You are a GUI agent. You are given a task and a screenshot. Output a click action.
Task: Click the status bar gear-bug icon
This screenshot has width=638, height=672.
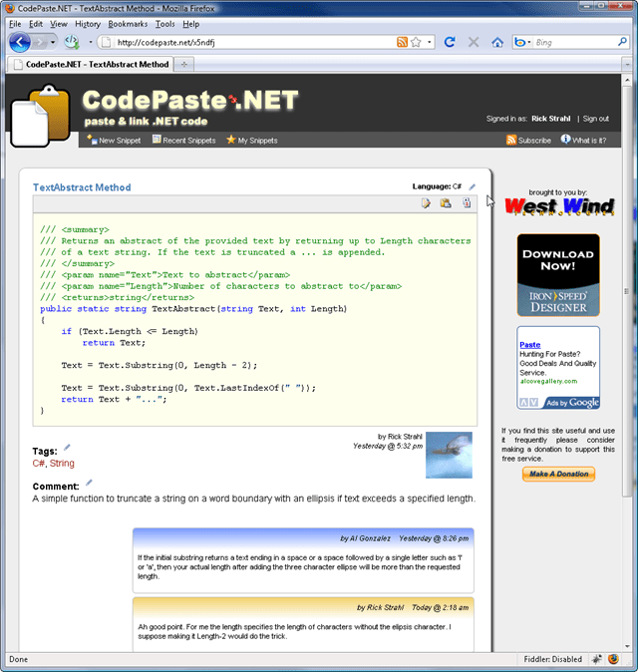(596, 659)
